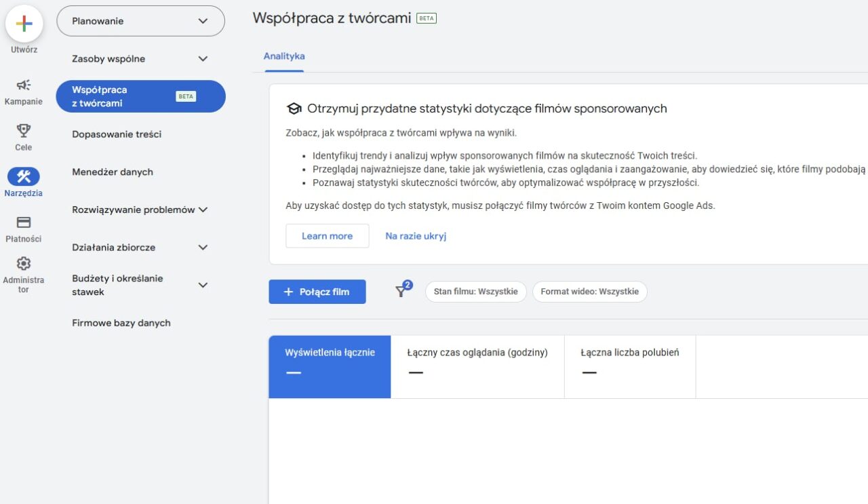Image resolution: width=868 pixels, height=504 pixels.
Task: Select the Łączny czas oglądania metric card
Action: [477, 366]
